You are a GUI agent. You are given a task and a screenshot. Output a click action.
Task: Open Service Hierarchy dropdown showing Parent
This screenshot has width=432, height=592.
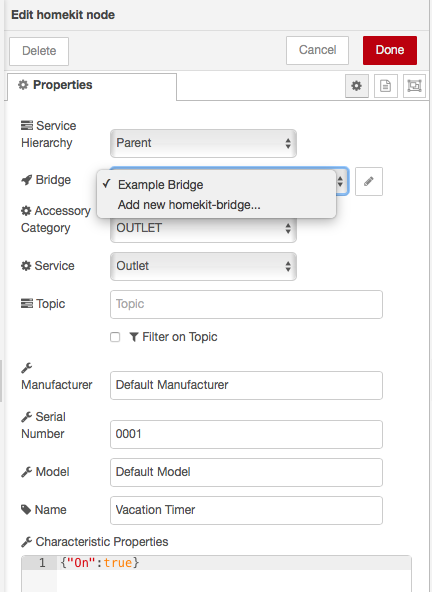pos(203,143)
